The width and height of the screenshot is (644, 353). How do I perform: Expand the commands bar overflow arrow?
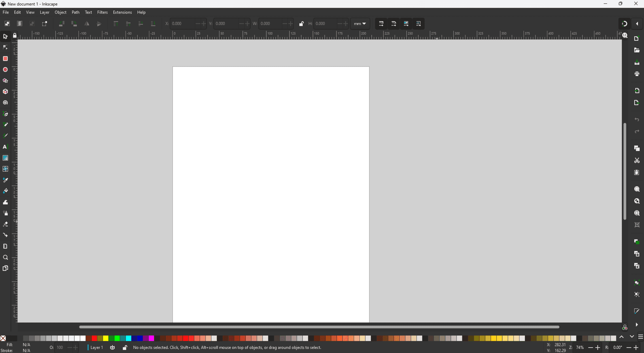[x=637, y=325]
